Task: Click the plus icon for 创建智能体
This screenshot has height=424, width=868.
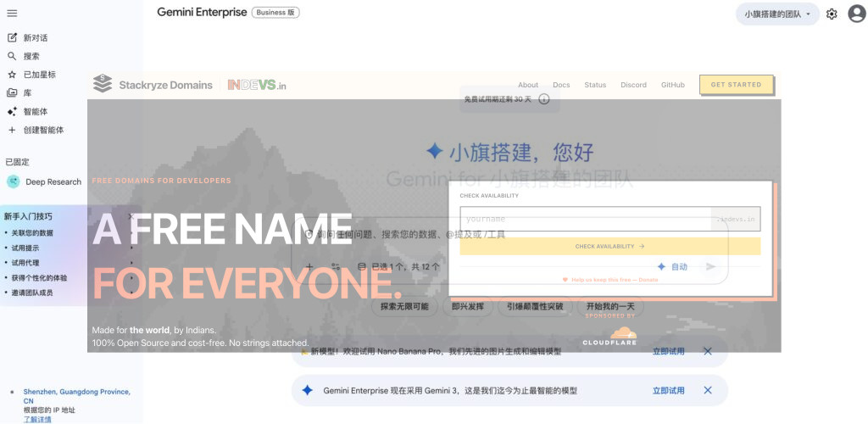Action: click(12, 131)
